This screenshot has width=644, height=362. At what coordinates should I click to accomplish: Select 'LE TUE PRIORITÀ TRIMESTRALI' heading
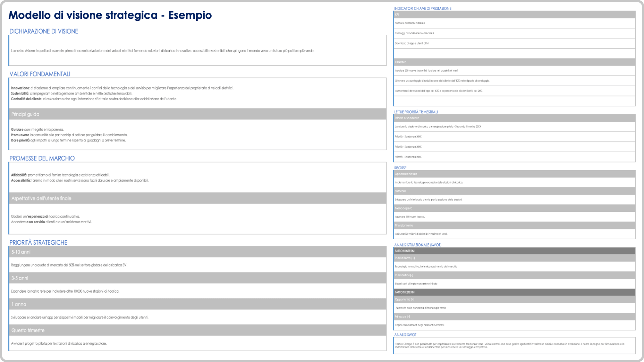coord(416,112)
